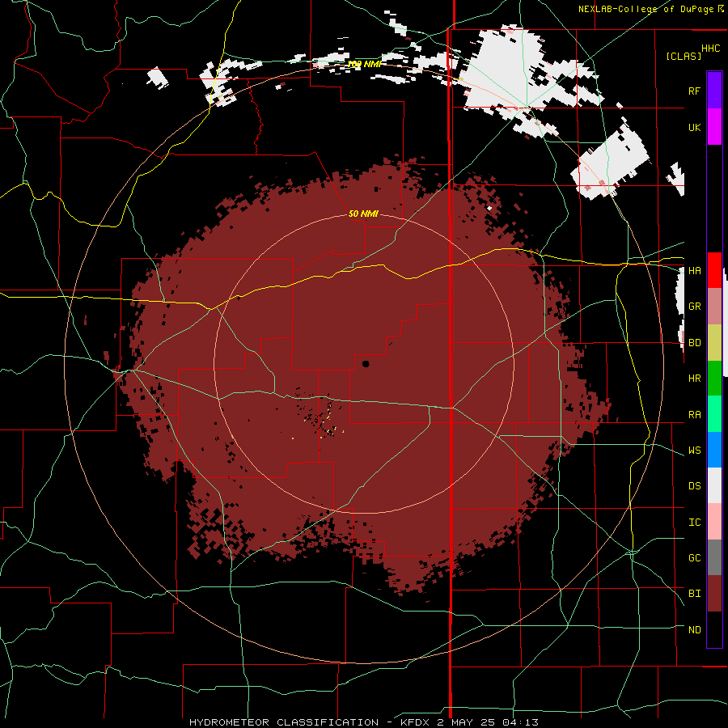Click the NEXLAB-College of DuPage credit
This screenshot has height=728, width=728.
[x=651, y=9]
